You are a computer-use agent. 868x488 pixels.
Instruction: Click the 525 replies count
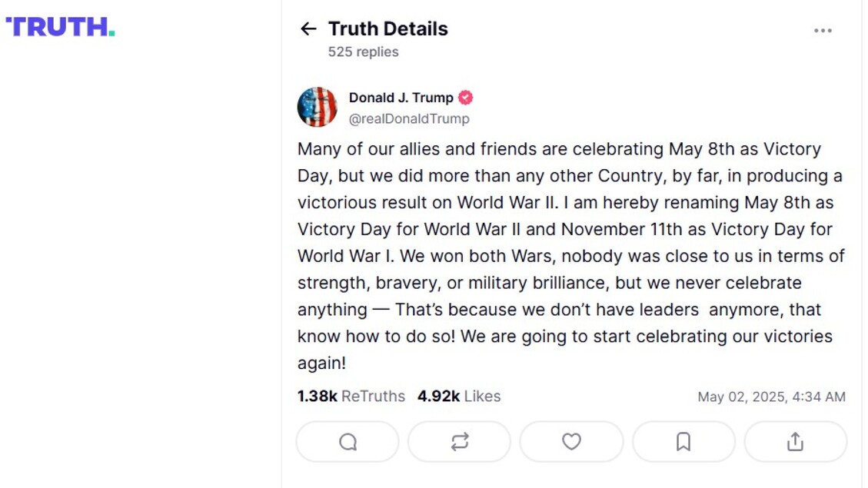363,52
